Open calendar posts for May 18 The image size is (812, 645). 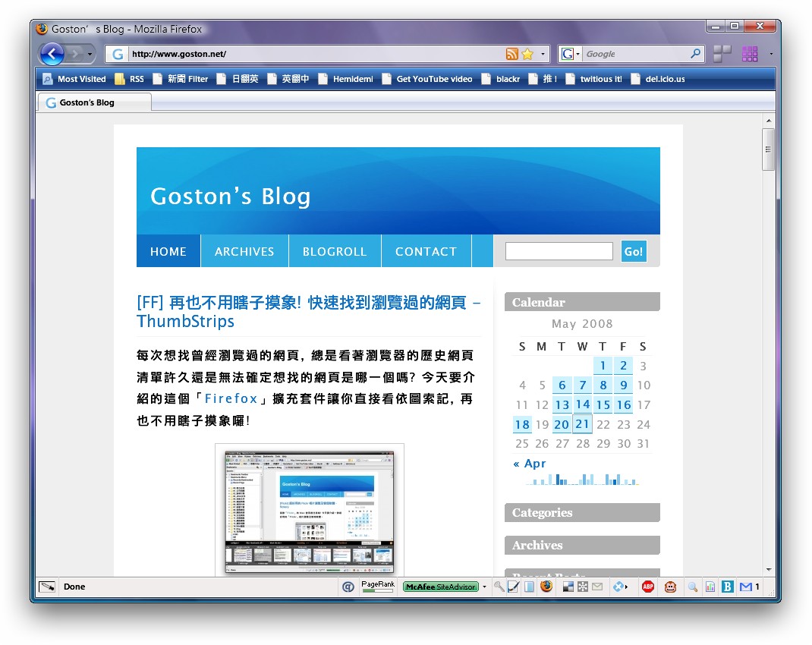coord(522,424)
